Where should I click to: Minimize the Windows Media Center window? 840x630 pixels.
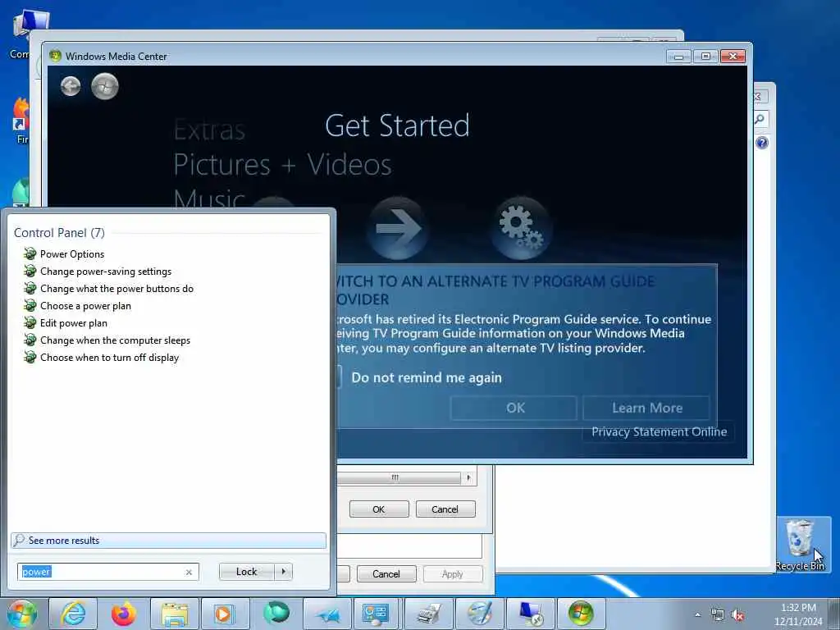pos(678,56)
